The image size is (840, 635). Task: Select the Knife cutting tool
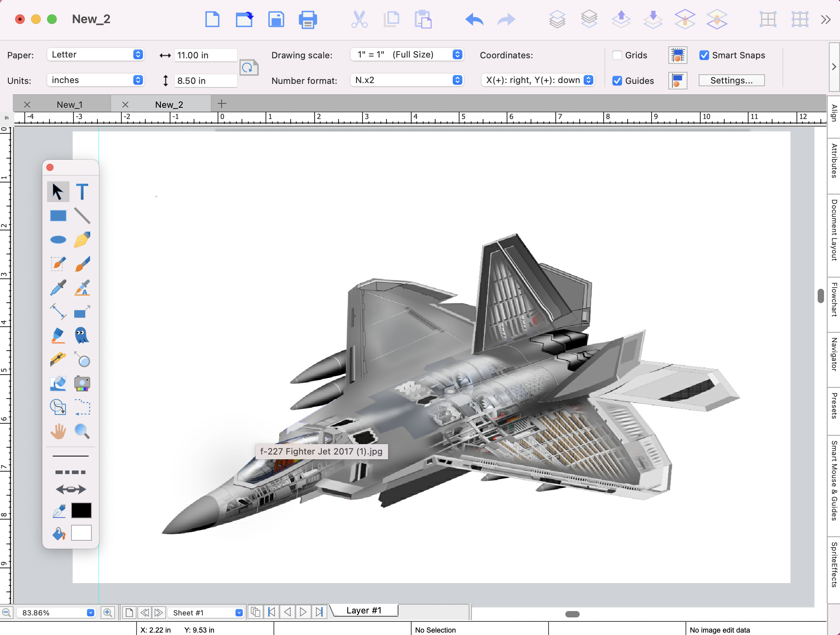coord(58,359)
